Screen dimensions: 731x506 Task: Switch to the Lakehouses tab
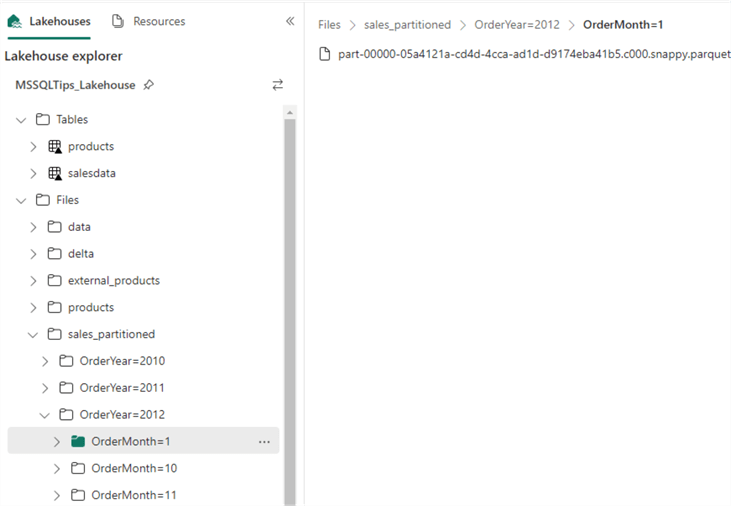pos(50,21)
